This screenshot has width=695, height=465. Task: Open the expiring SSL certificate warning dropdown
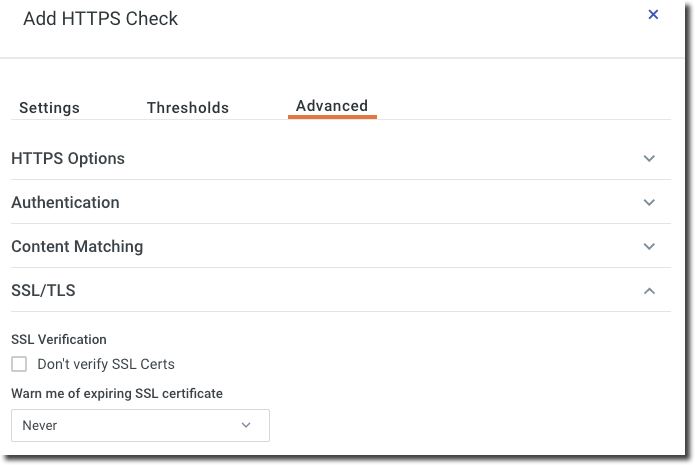coord(140,425)
